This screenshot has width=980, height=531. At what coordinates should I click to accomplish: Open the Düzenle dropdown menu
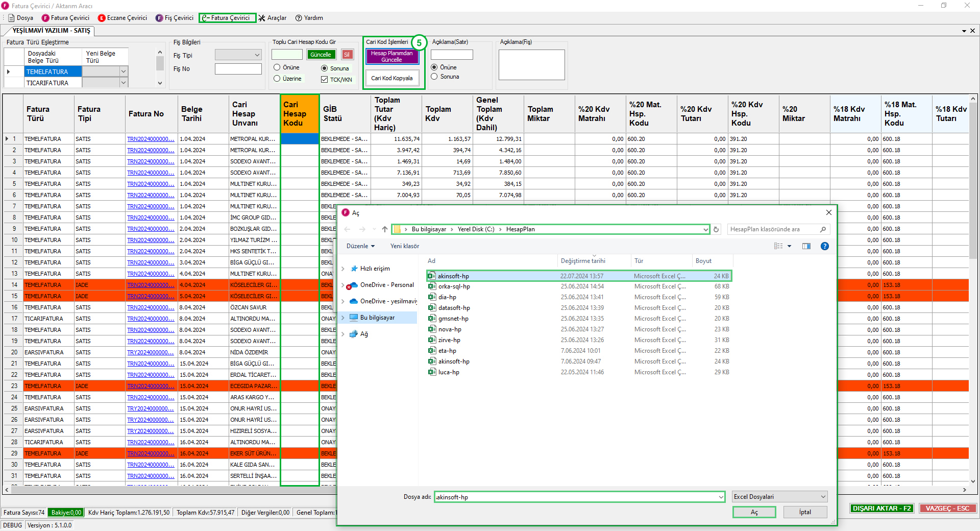click(x=360, y=246)
